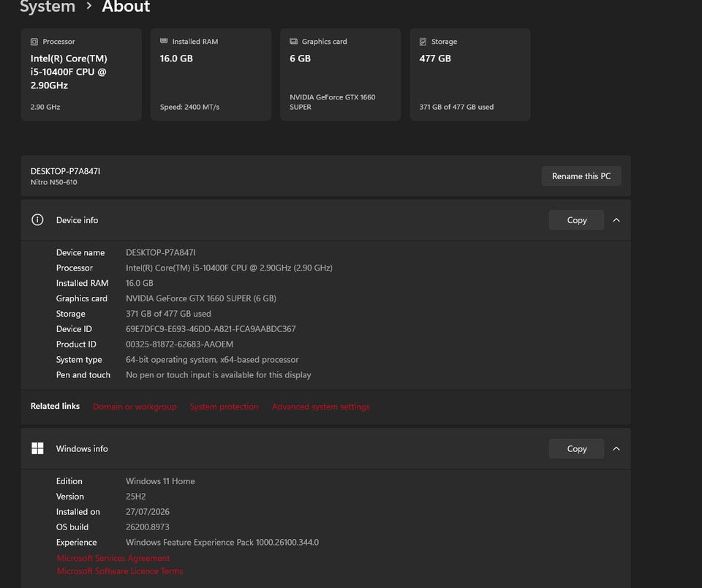The height and width of the screenshot is (588, 702).
Task: Open Domain or workgroup link
Action: click(x=135, y=407)
